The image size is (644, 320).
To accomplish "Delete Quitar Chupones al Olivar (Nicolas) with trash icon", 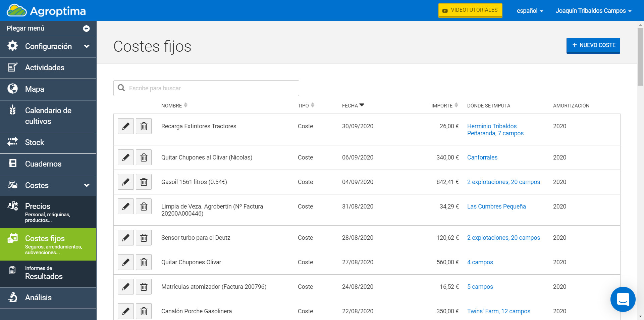I will 144,157.
